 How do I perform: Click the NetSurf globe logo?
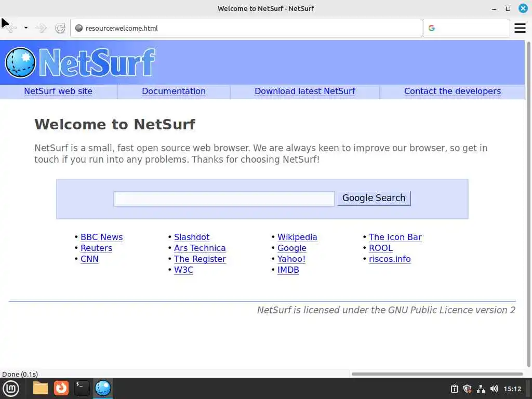point(20,62)
